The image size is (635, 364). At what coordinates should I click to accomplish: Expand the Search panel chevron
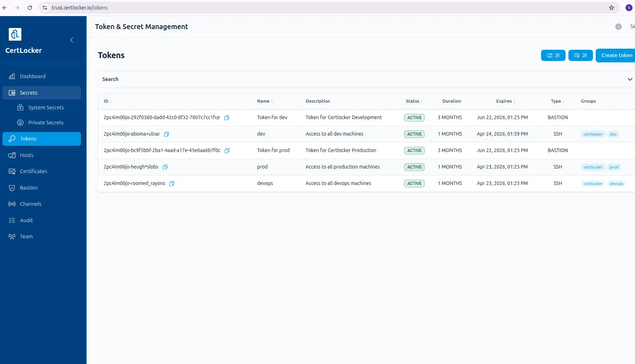click(630, 79)
